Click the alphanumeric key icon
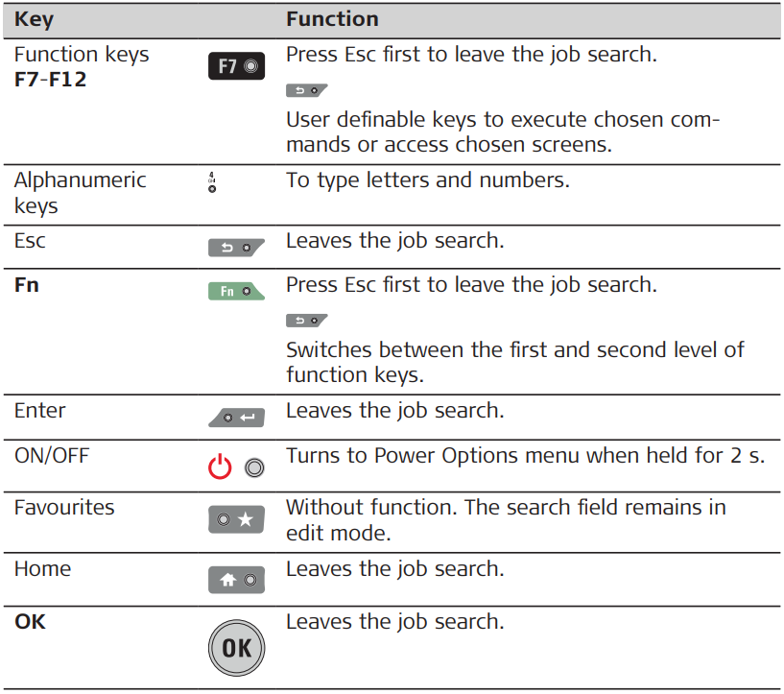Screen dimensions: 784x694 [211, 182]
